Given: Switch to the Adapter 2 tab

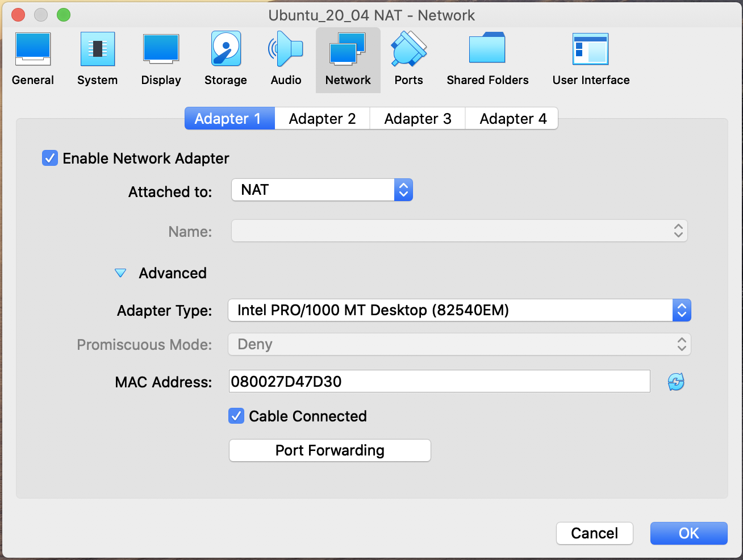Looking at the screenshot, I should click(x=322, y=119).
